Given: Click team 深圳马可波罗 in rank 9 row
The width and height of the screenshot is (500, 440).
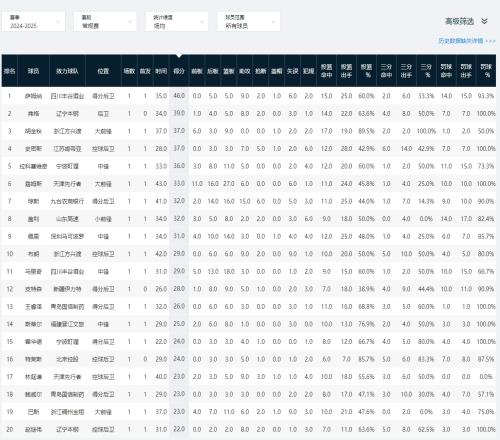Looking at the screenshot, I should [x=67, y=237].
